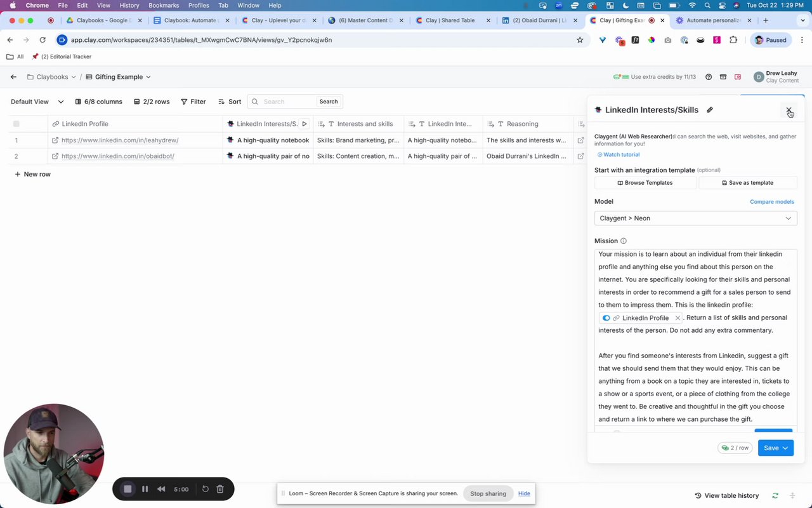Rewind the Loom recording

click(x=161, y=489)
